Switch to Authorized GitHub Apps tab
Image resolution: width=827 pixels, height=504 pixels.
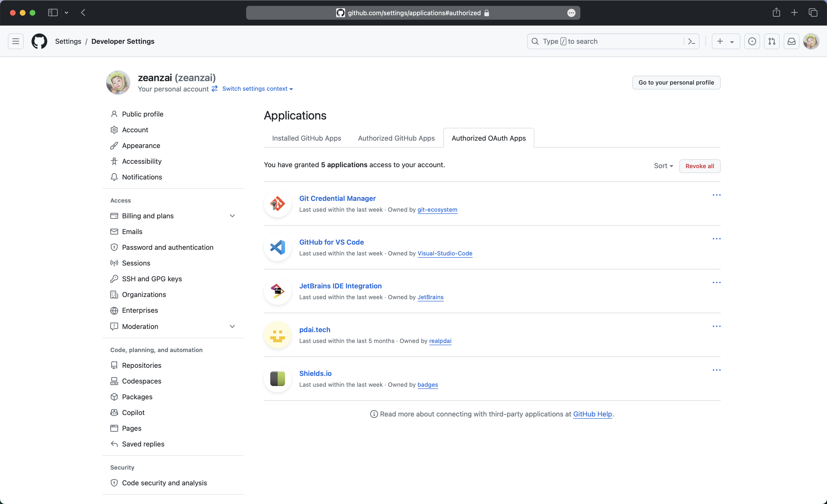396,138
